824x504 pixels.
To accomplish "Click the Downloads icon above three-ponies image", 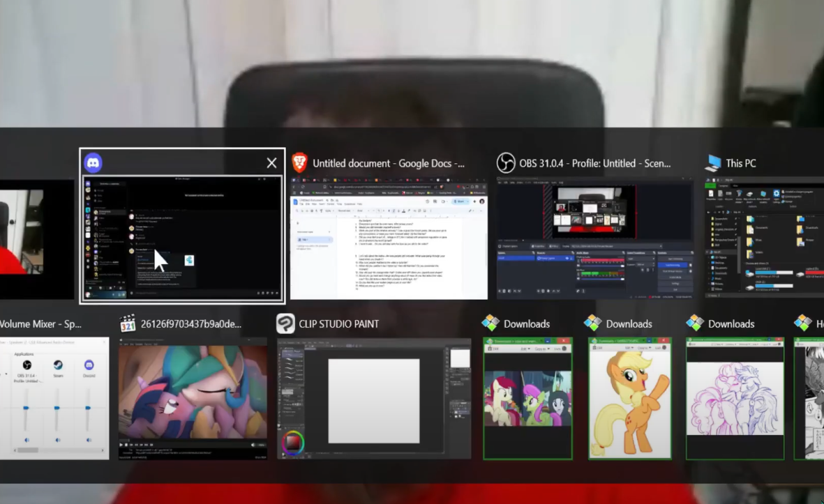I will click(490, 323).
